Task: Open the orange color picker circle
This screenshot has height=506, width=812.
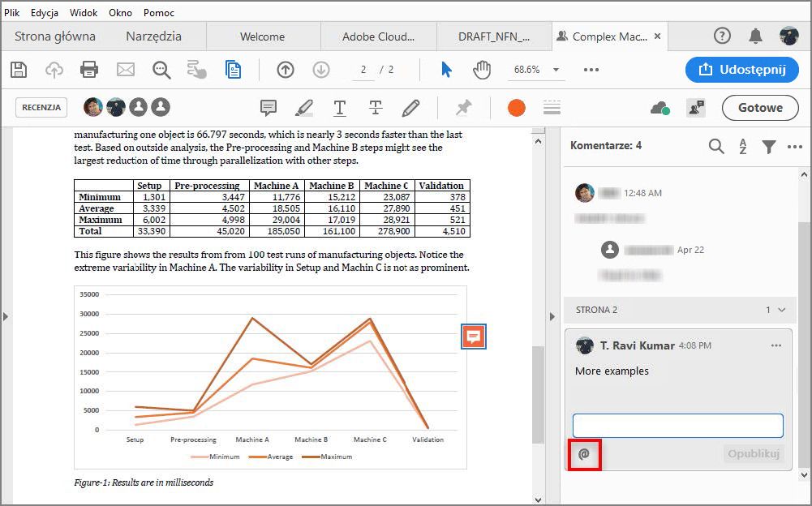Action: point(516,108)
